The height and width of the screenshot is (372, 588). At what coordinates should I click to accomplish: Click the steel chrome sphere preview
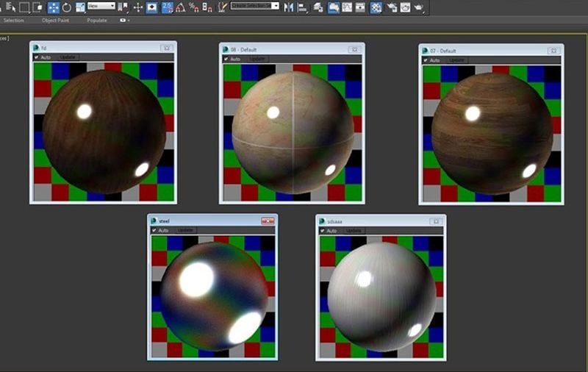(x=214, y=296)
